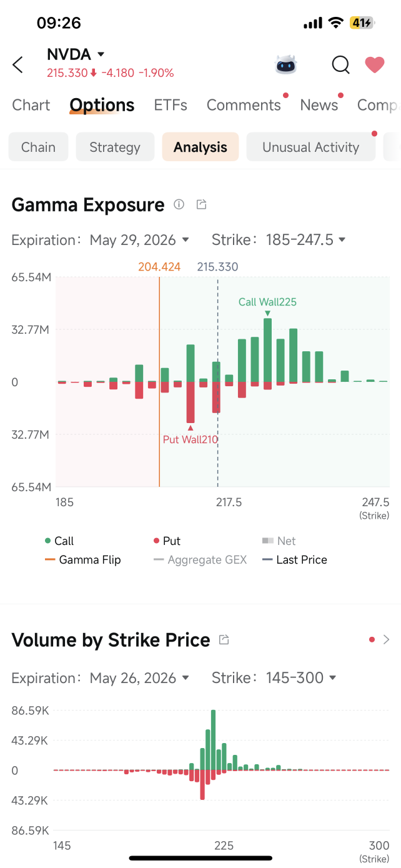Image resolution: width=401 pixels, height=868 pixels.
Task: Open the robot AI assistant icon
Action: pyautogui.click(x=286, y=64)
